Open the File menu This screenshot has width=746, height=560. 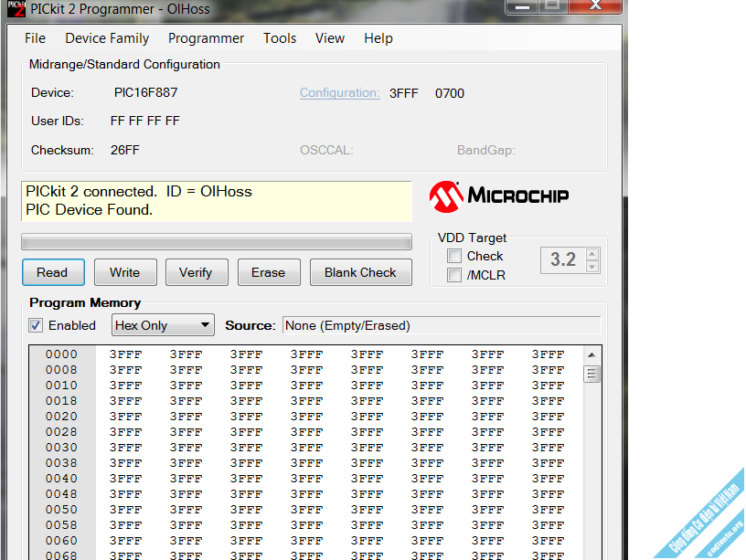[x=36, y=38]
